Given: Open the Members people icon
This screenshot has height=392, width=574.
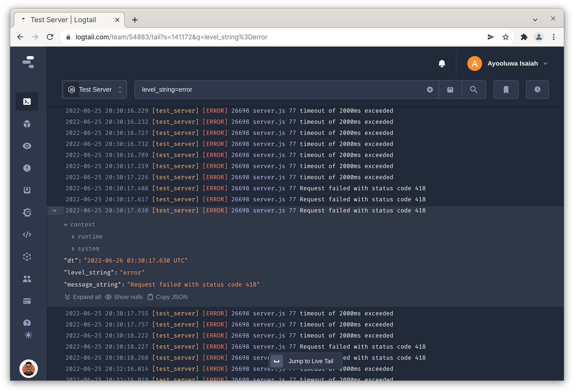Looking at the screenshot, I should pyautogui.click(x=27, y=279).
